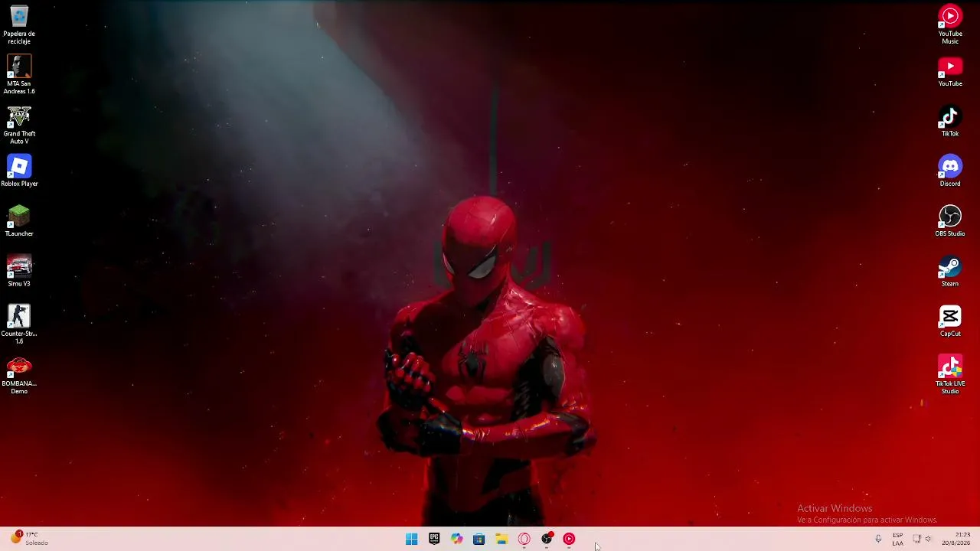980x551 pixels.
Task: Select the Counter-Strike 1.6 shortcut
Action: tap(19, 324)
